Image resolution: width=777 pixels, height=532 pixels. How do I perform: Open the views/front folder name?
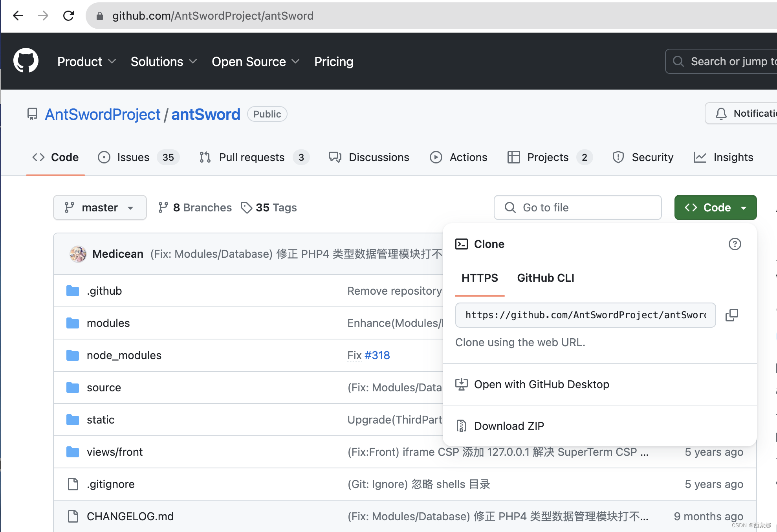click(115, 452)
